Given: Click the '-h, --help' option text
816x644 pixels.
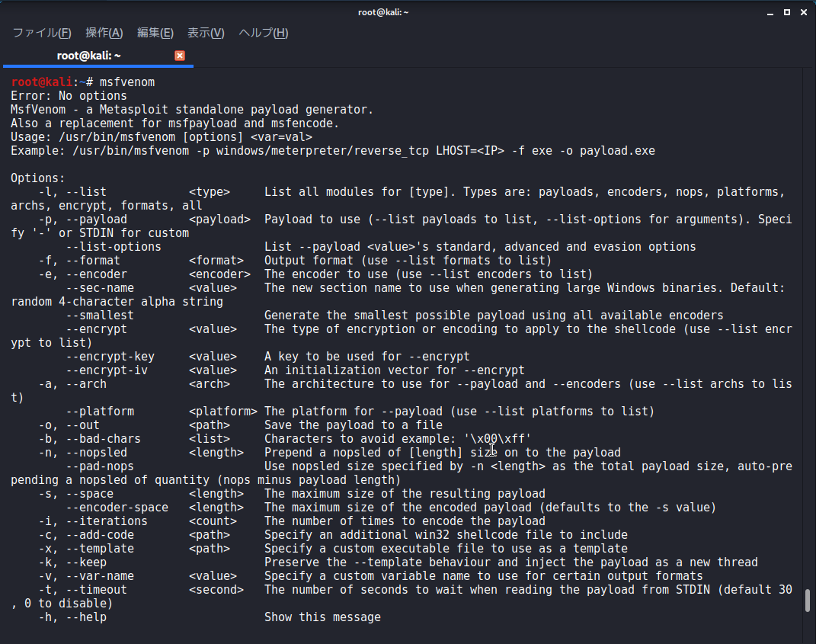Looking at the screenshot, I should coord(72,617).
